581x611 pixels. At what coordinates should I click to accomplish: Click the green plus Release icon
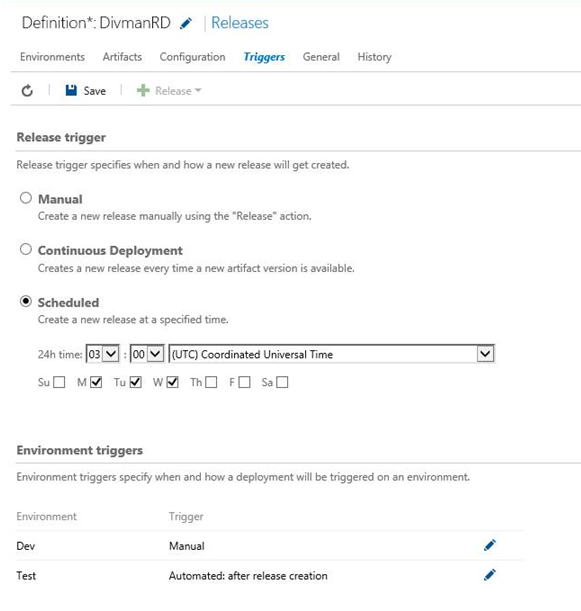click(143, 90)
